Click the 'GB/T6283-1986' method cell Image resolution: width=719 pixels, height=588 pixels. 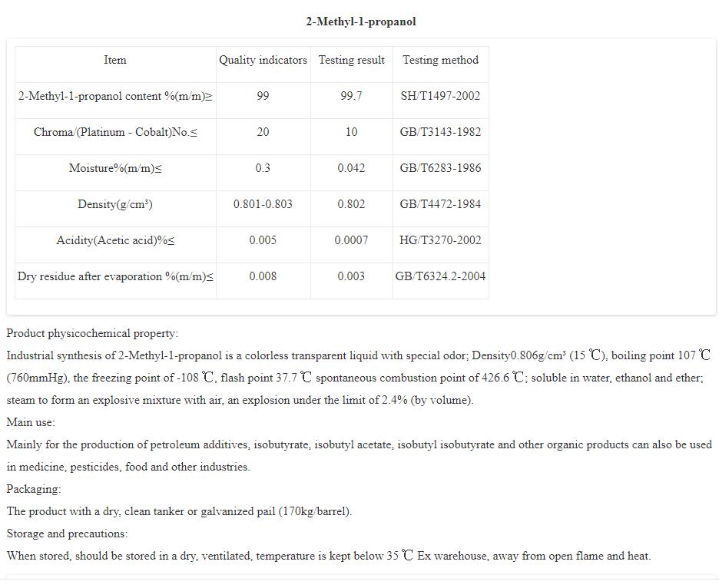[x=440, y=168]
